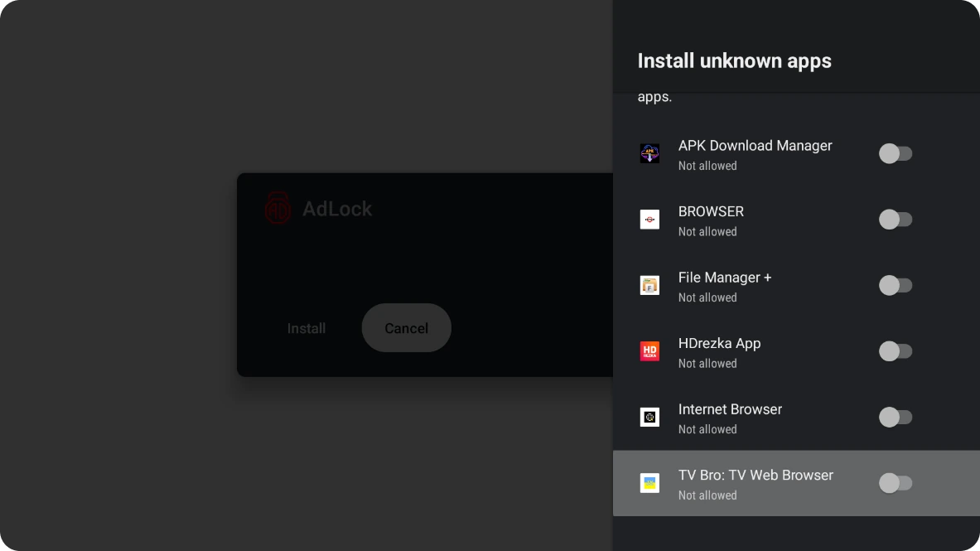Image resolution: width=980 pixels, height=551 pixels.
Task: Click Not allowed under File Manager +
Action: pyautogui.click(x=707, y=297)
